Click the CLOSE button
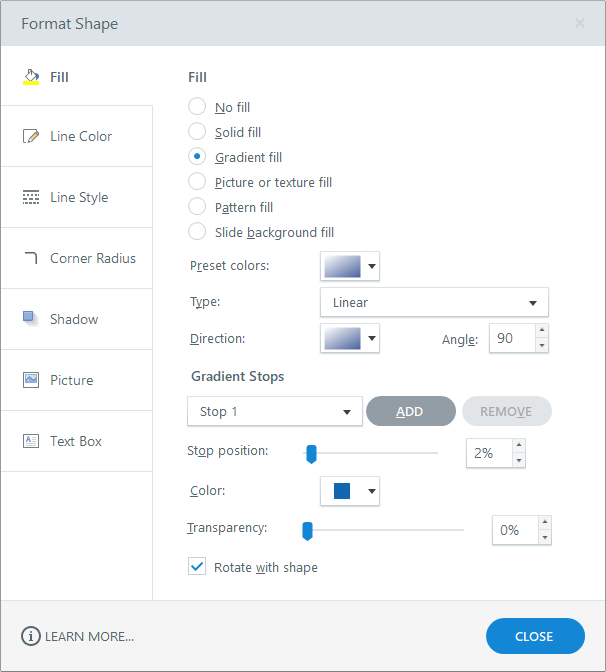 click(x=534, y=636)
